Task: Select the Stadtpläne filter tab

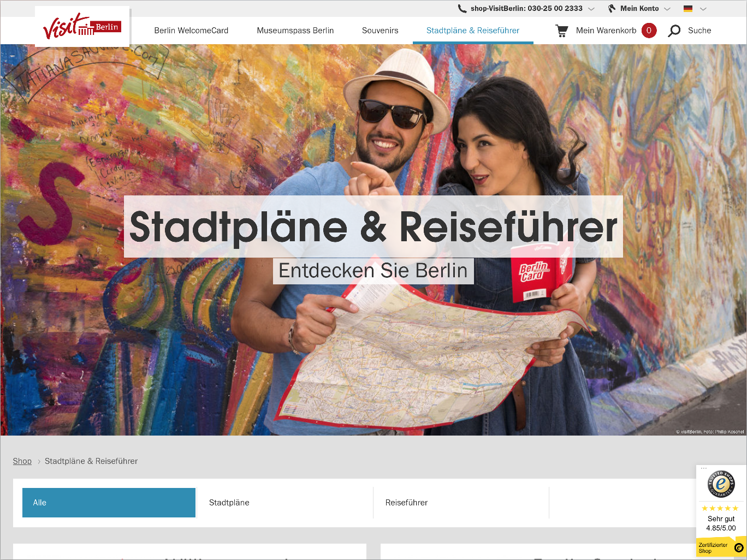Action: click(284, 503)
